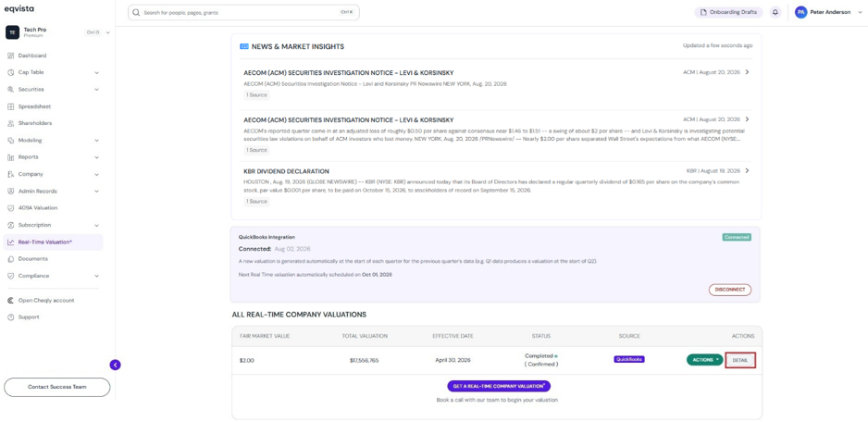Click the search magnifier icon
This screenshot has width=868, height=422.
click(136, 12)
